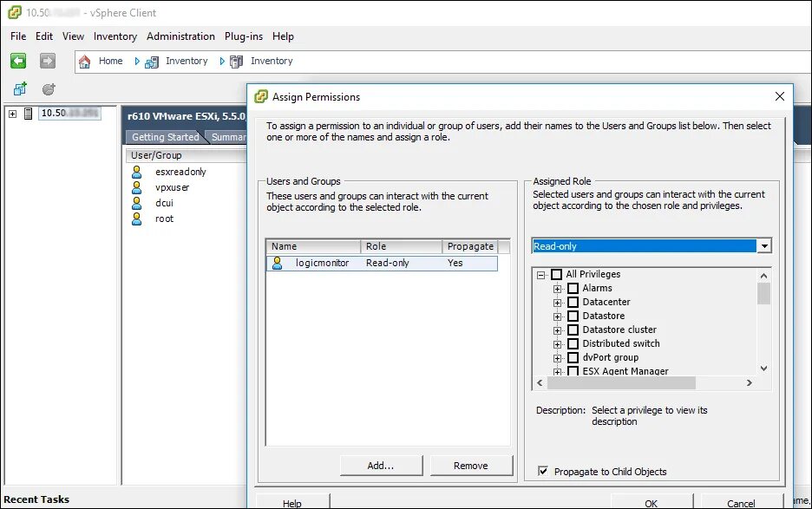Click the root user icon
812x509 pixels.
tap(137, 219)
